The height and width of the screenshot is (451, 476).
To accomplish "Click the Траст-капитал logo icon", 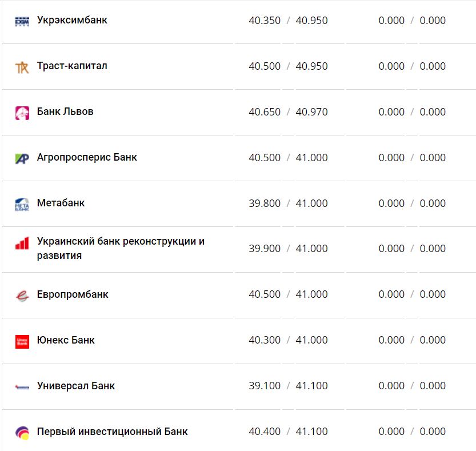I will click(22, 67).
